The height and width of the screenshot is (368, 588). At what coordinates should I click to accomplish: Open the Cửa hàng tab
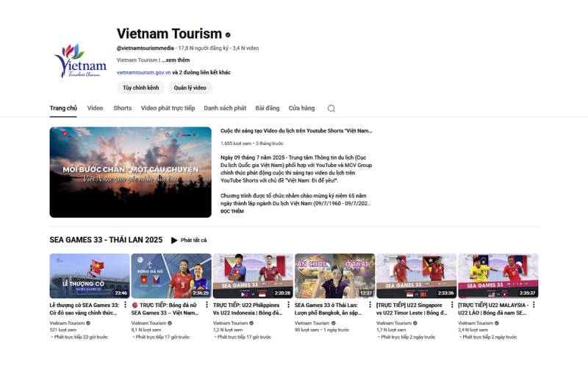301,108
